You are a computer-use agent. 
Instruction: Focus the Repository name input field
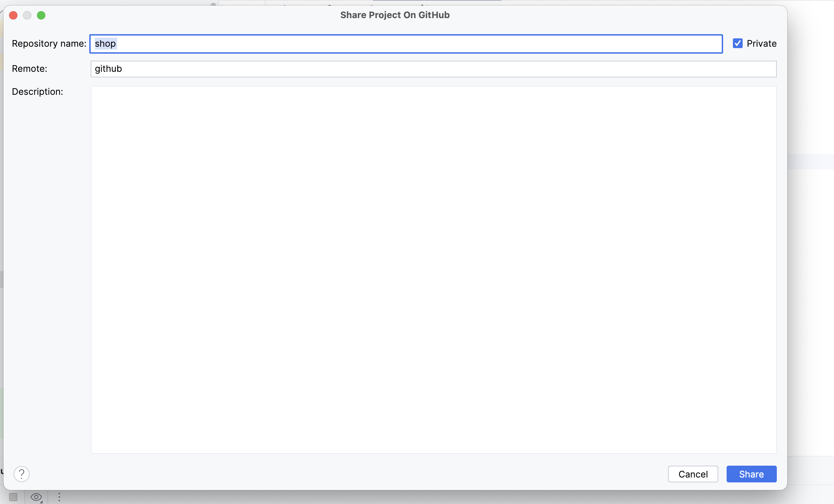pyautogui.click(x=406, y=44)
